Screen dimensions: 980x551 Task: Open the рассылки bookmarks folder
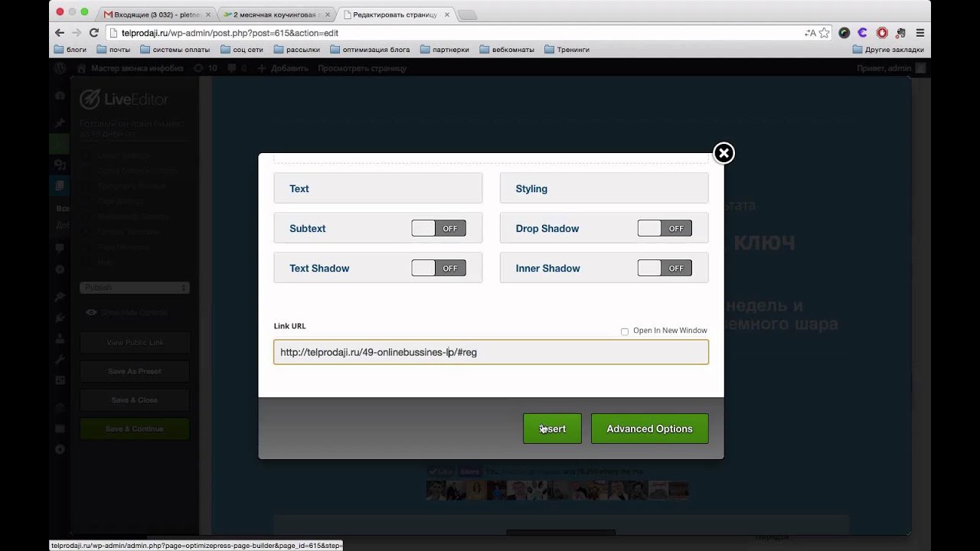point(296,50)
